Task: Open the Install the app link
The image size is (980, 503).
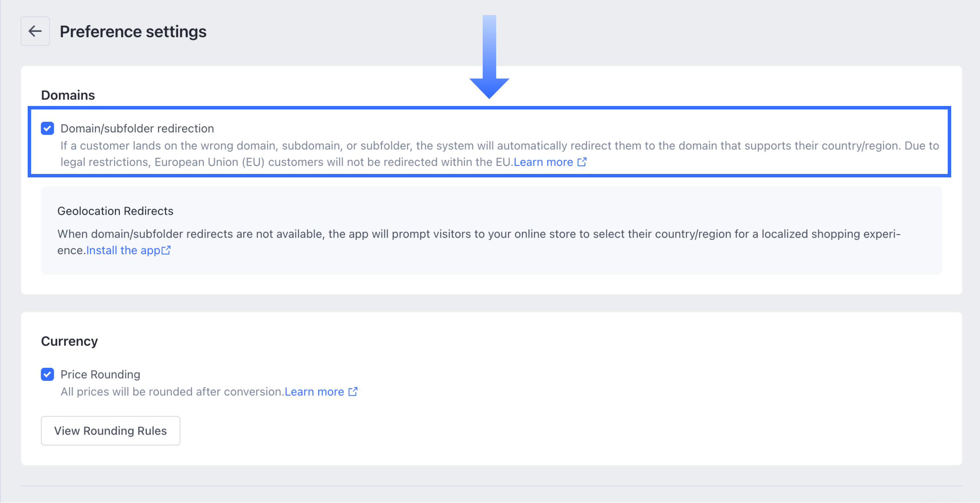Action: tap(123, 250)
